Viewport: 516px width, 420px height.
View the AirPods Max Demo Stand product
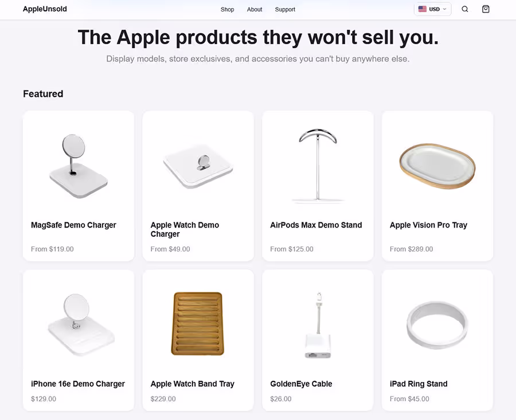pyautogui.click(x=316, y=225)
